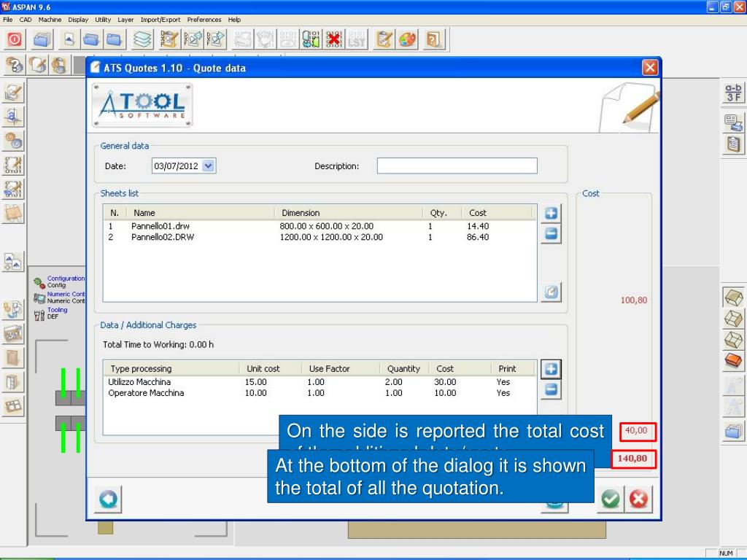Image resolution: width=747 pixels, height=560 pixels.
Task: Click the red power exit toolbar icon
Action: tap(15, 39)
